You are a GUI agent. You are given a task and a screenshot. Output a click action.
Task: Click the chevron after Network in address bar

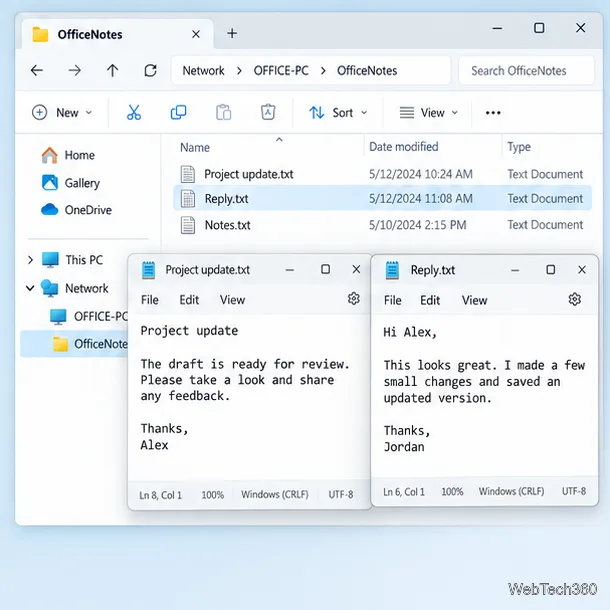coord(239,71)
